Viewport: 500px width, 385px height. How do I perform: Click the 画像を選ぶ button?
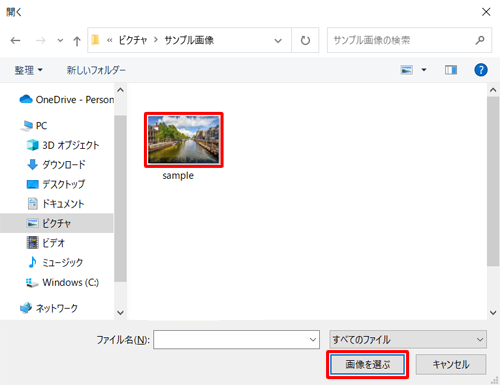[367, 364]
